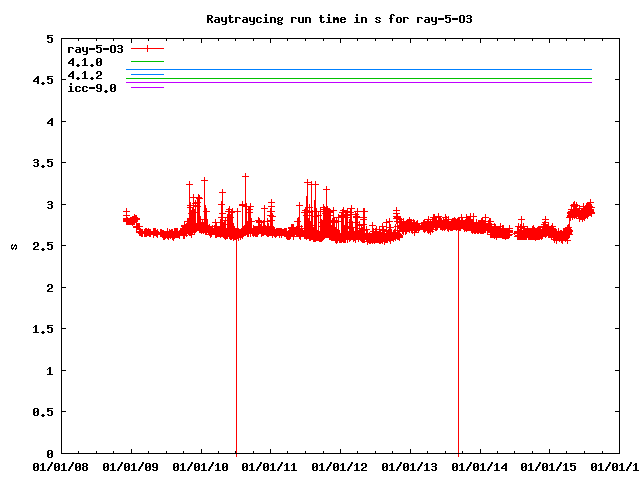Click the 01/01/14 x-axis date label
Screen dimensions: 640x480
[x=481, y=466]
